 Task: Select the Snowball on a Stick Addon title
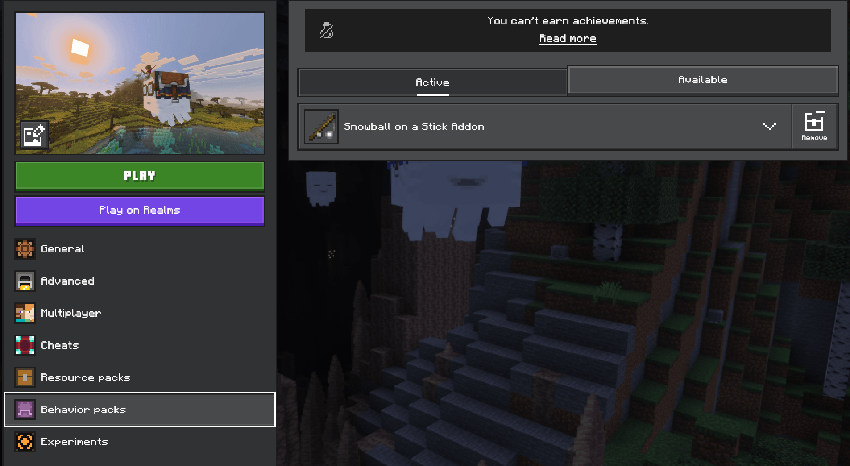pos(414,127)
